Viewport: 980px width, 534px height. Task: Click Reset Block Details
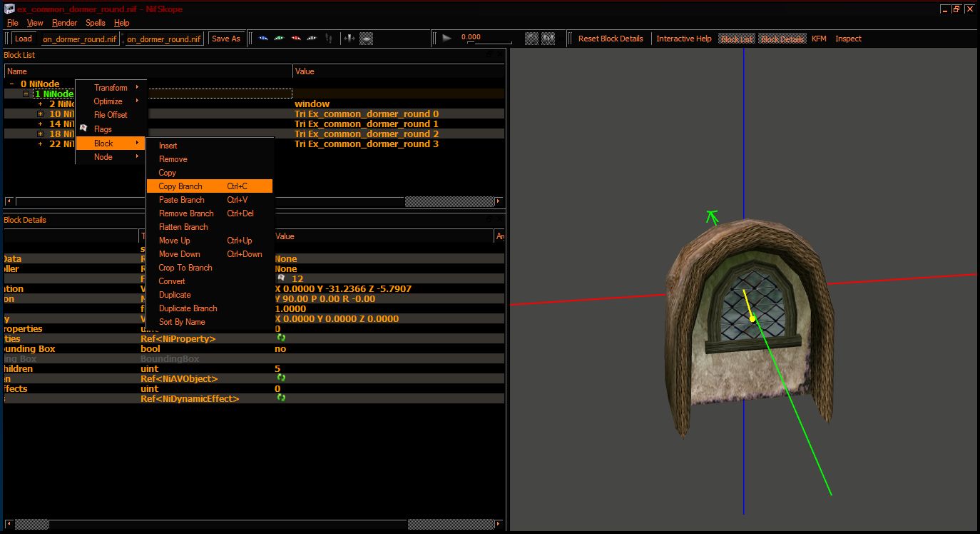(x=611, y=39)
